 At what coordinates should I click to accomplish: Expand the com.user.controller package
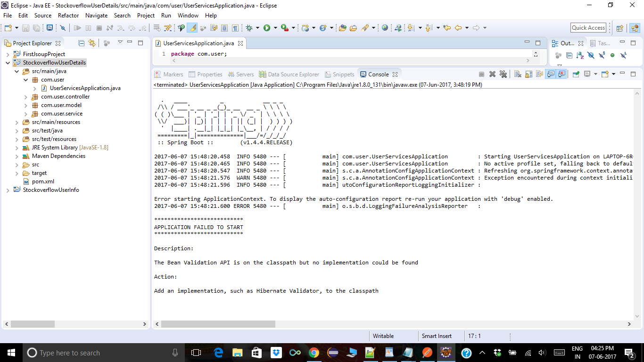click(26, 97)
